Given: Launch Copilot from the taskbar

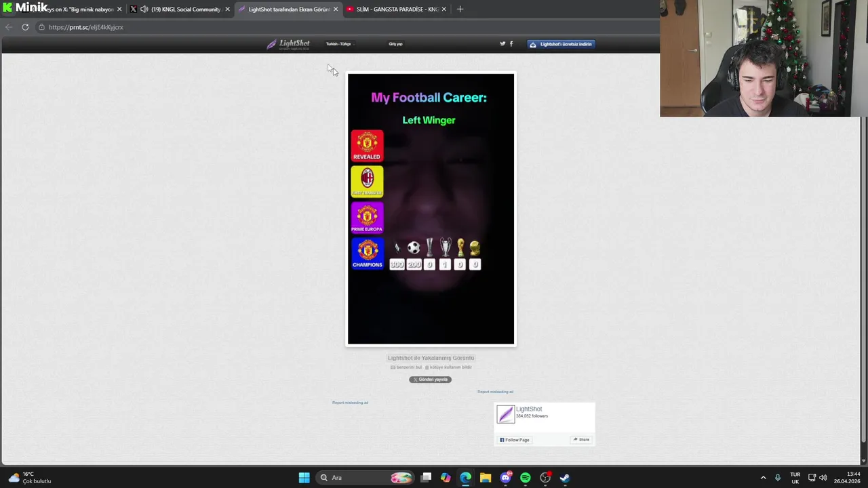Looking at the screenshot, I should (x=446, y=478).
